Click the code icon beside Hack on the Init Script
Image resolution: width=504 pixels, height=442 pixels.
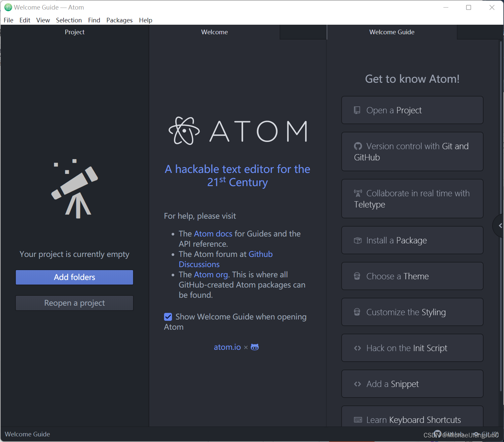click(357, 348)
